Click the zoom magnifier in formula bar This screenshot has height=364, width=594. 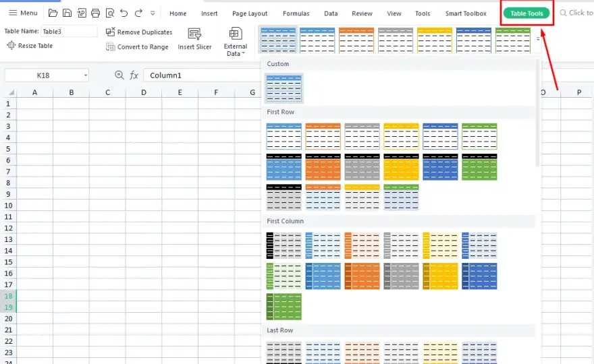pos(119,75)
